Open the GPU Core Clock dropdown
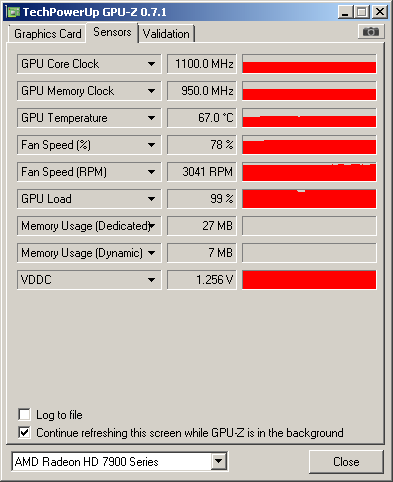This screenshot has height=482, width=393. 151,64
